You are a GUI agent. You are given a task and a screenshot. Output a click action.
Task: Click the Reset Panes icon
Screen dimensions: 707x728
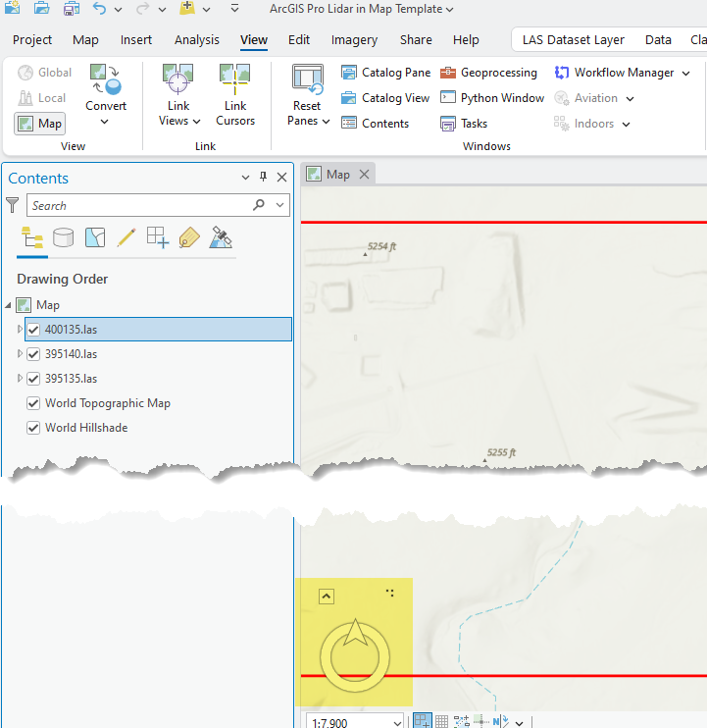[307, 78]
